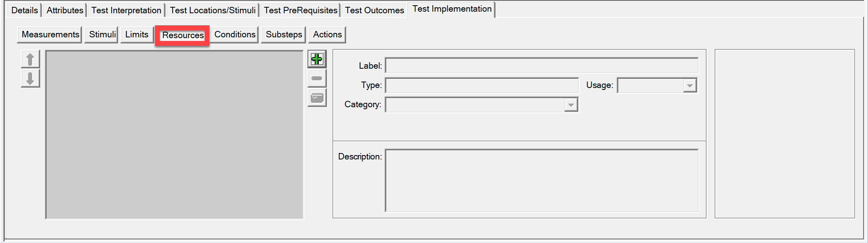Click the move up arrow icon
The width and height of the screenshot is (868, 243).
click(x=30, y=59)
